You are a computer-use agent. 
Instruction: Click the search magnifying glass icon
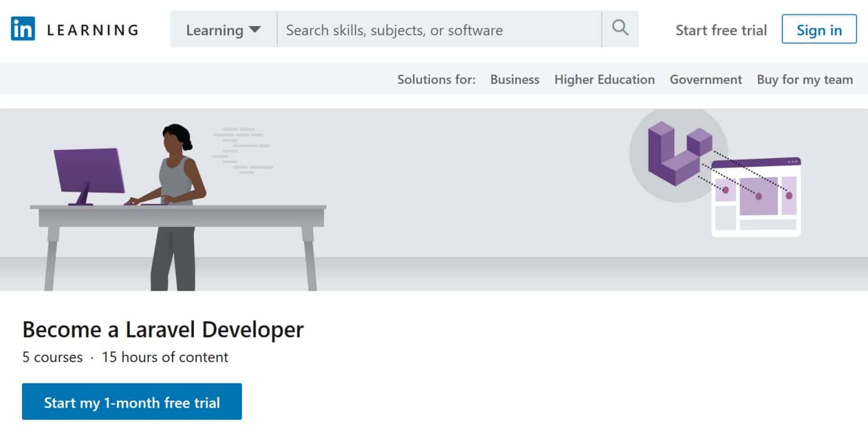[x=620, y=30]
